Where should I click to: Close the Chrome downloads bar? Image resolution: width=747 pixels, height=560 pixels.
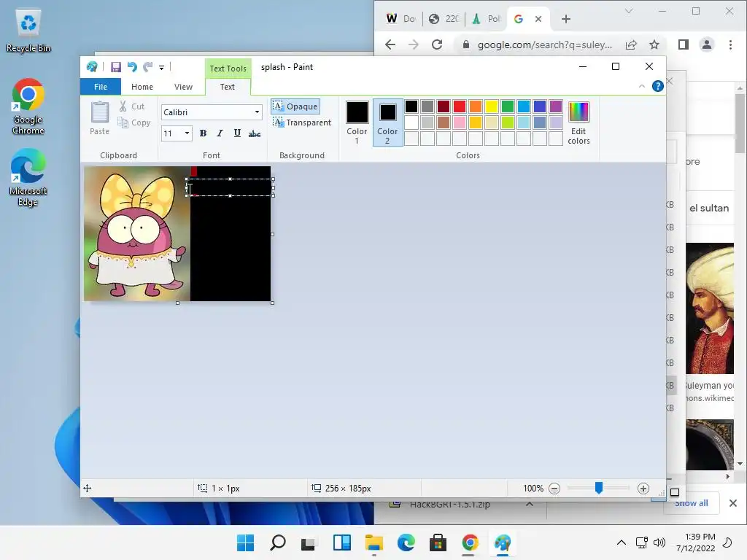tap(732, 503)
